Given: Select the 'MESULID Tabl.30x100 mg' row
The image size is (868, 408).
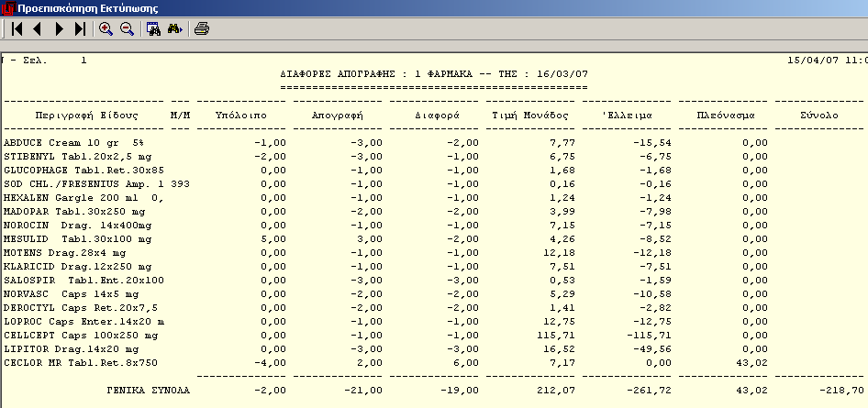Looking at the screenshot, I should (x=386, y=239).
